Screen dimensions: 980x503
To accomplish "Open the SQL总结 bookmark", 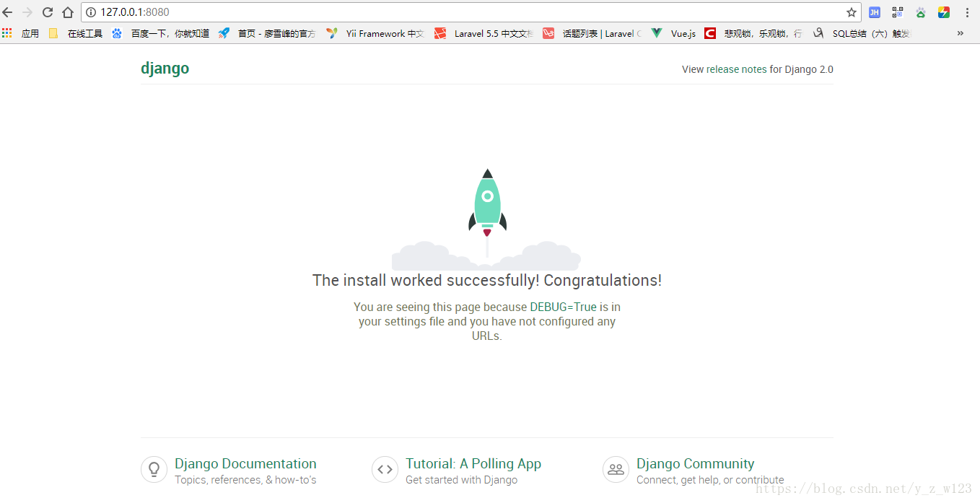I will pos(862,33).
